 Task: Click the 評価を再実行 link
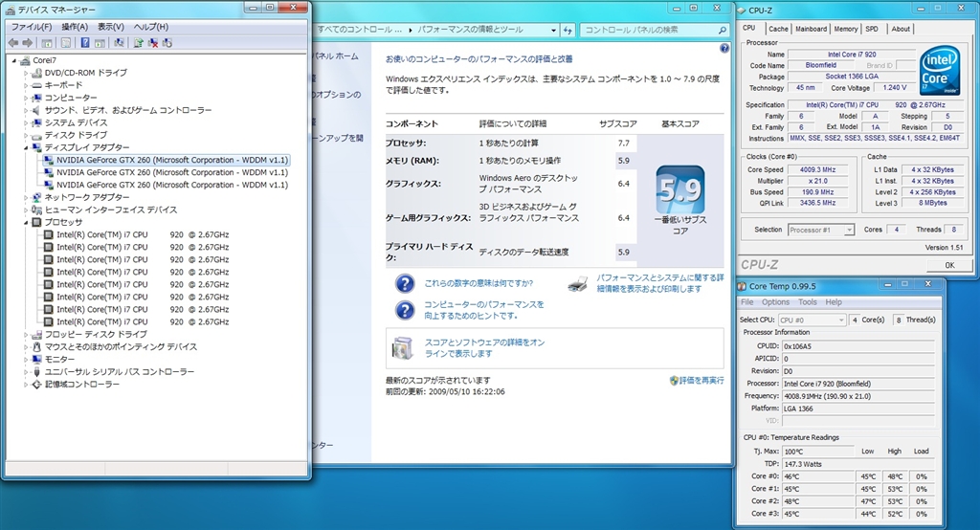tap(702, 380)
